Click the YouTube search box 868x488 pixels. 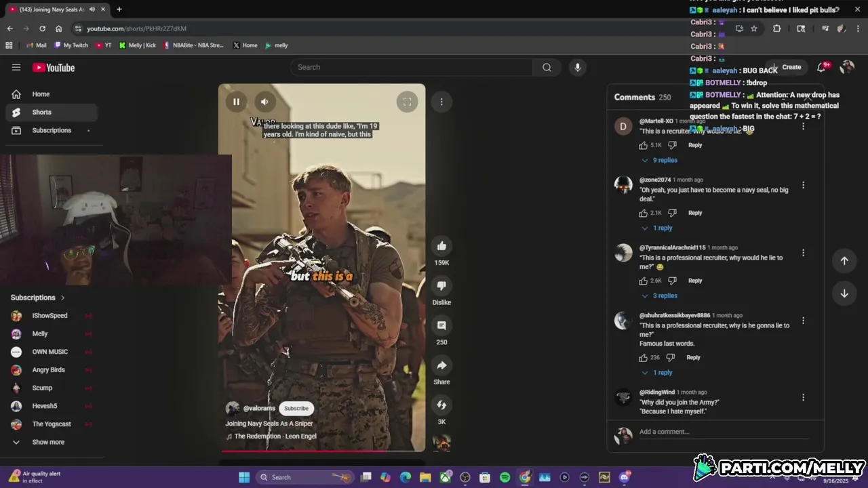(x=411, y=67)
